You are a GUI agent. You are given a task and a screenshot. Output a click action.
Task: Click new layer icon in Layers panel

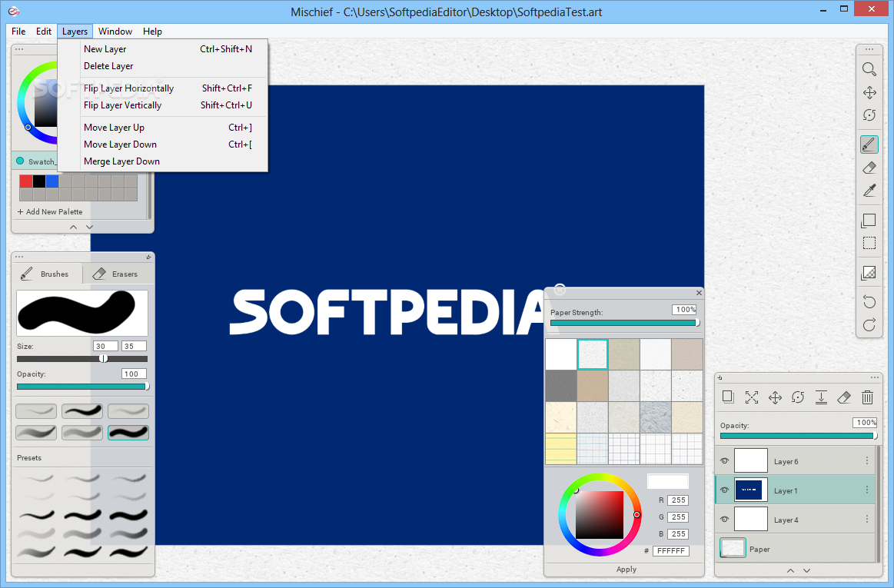pyautogui.click(x=728, y=397)
